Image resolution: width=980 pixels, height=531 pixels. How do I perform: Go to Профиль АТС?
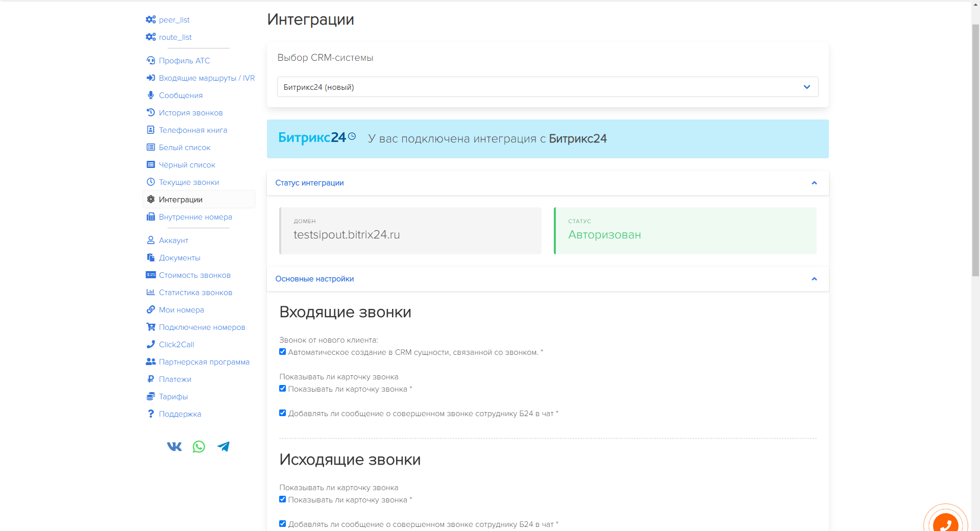pyautogui.click(x=184, y=61)
